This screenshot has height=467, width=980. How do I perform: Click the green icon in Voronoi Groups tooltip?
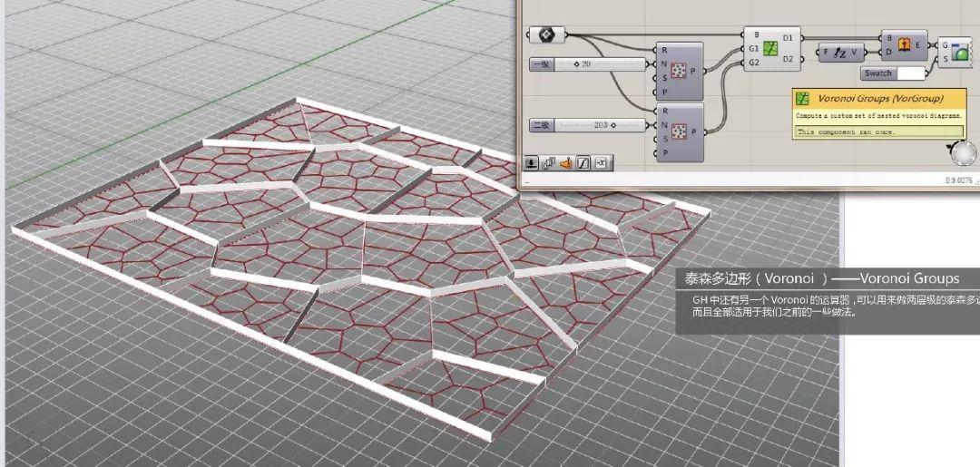click(x=803, y=99)
